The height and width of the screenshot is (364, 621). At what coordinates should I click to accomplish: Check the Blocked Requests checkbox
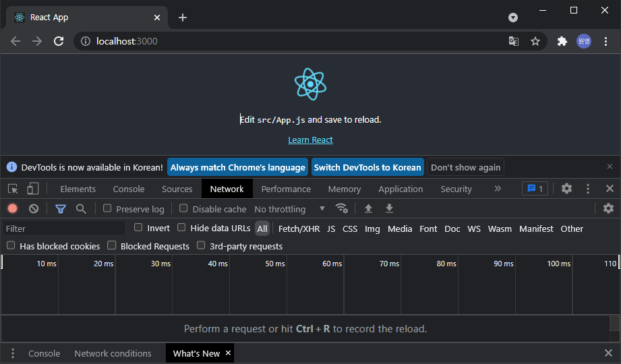click(112, 245)
